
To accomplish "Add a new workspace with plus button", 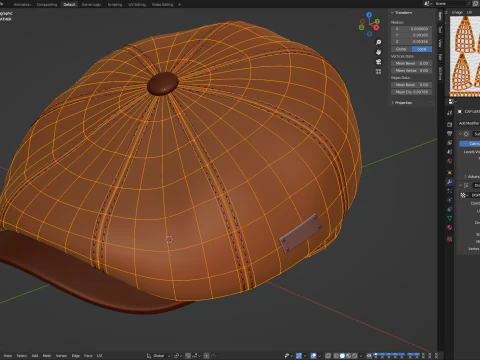I will (180, 5).
